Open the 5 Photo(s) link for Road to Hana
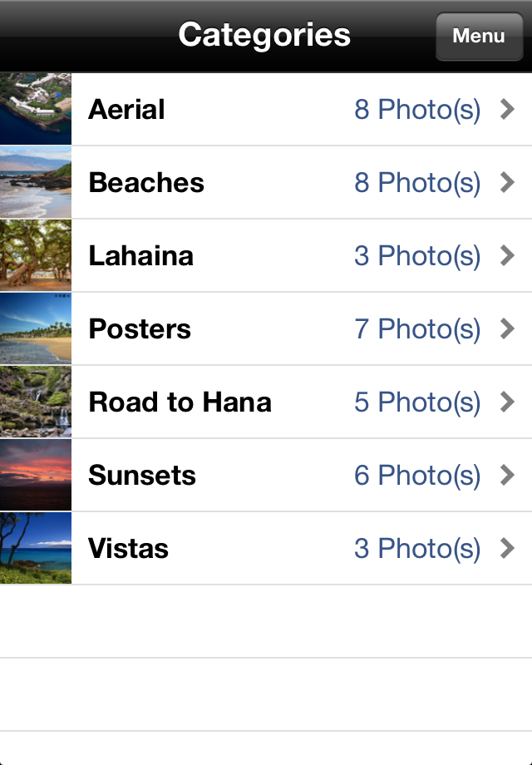 (417, 402)
